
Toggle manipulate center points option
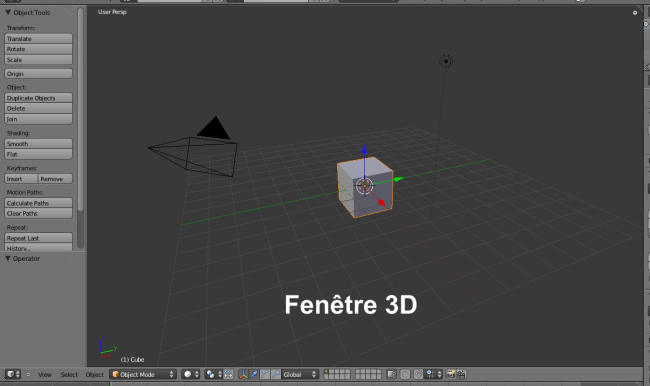pyautogui.click(x=228, y=374)
